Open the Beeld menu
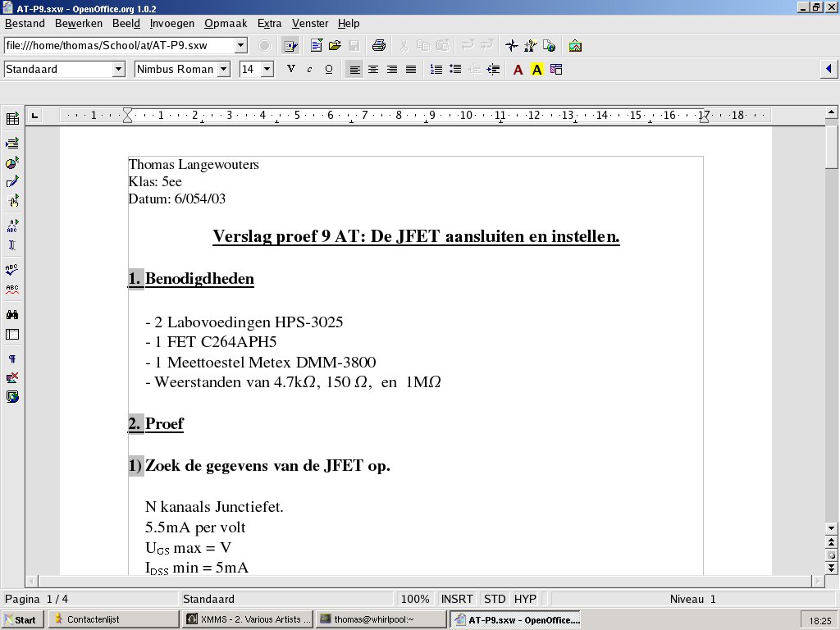This screenshot has width=840, height=630. point(126,24)
